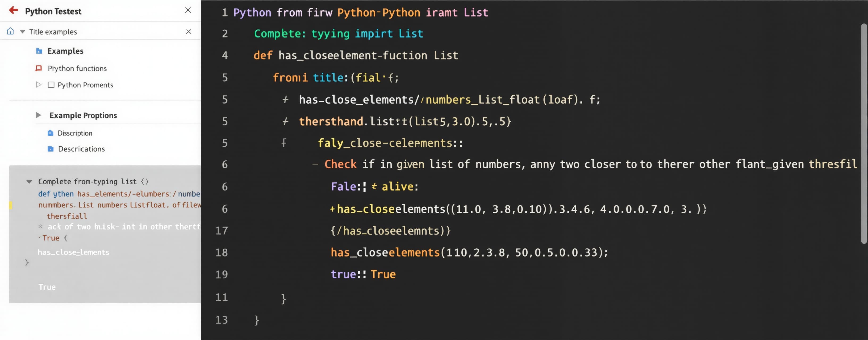The width and height of the screenshot is (868, 340).
Task: Click the Check if in given list comment
Action: 591,164
